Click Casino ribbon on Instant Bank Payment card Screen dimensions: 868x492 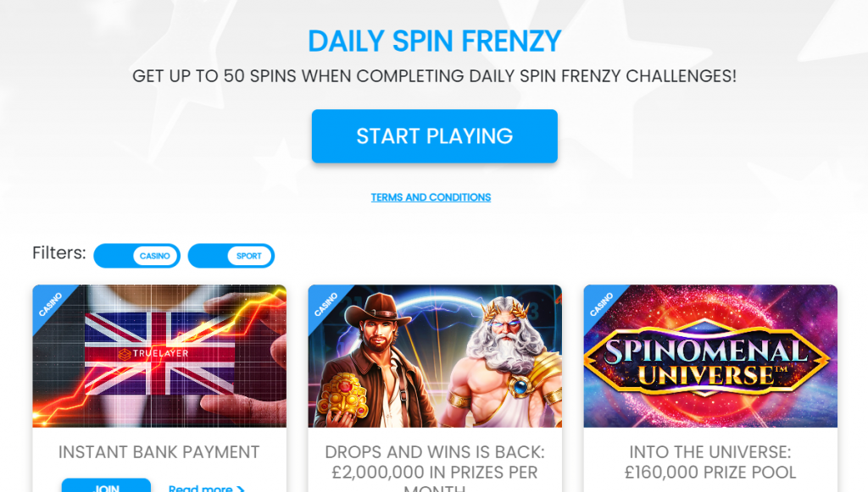pos(50,305)
